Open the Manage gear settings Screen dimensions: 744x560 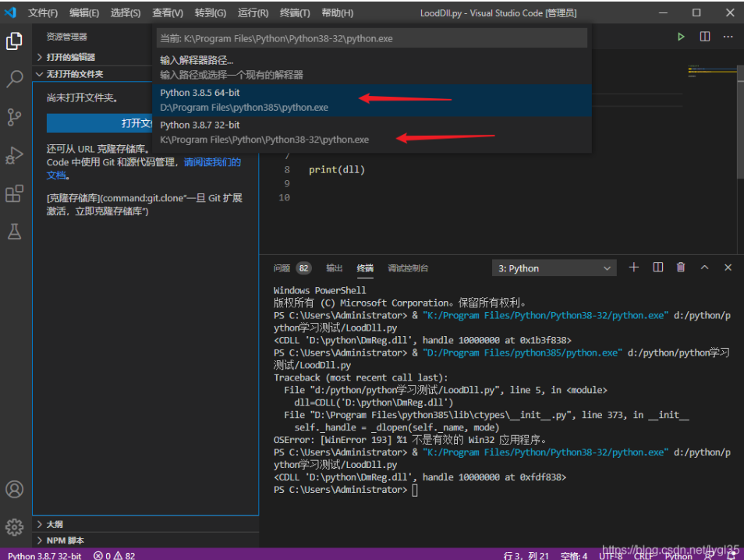tap(14, 526)
